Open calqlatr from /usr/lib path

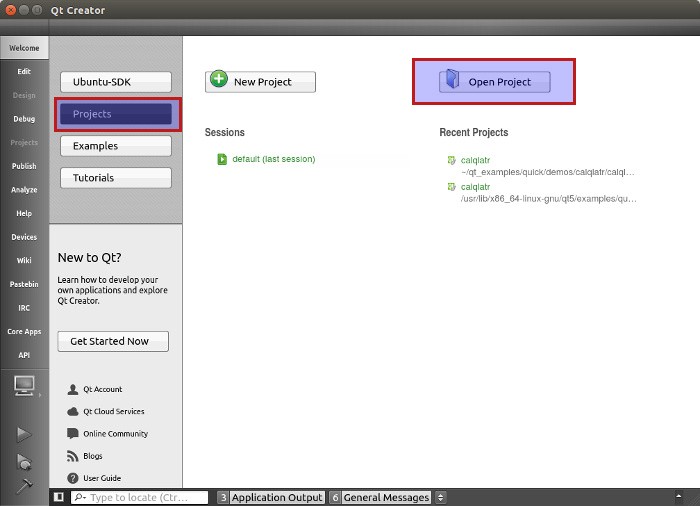[475, 187]
